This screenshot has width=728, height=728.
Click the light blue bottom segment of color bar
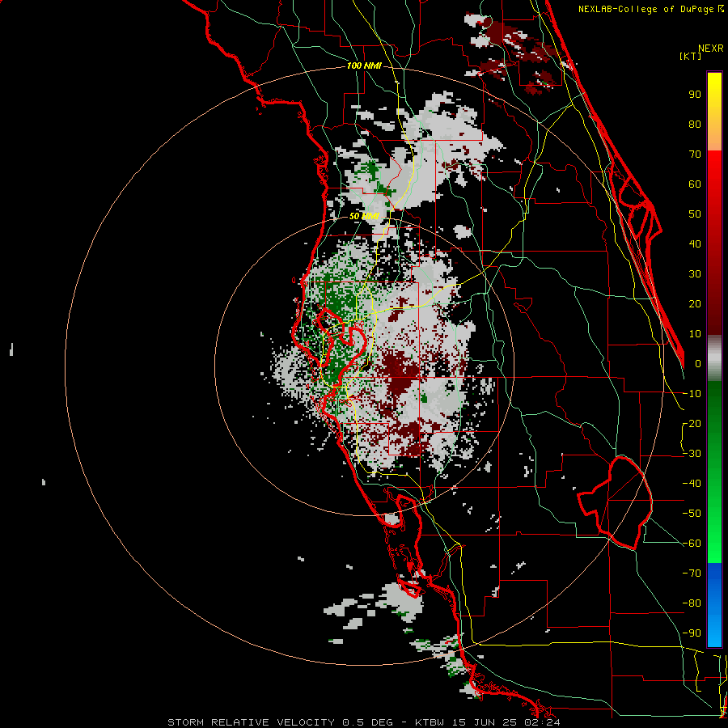tap(714, 629)
